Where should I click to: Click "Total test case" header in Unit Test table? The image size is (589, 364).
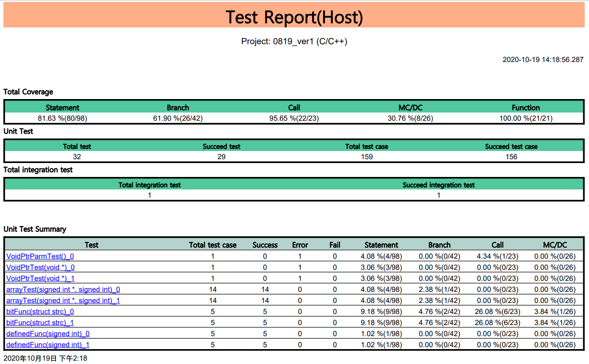pyautogui.click(x=367, y=147)
